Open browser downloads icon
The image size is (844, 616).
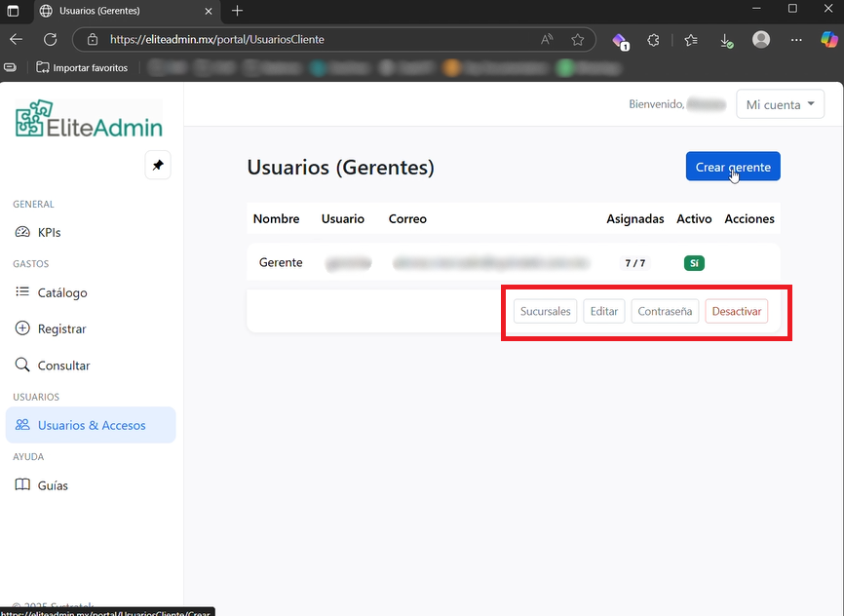[726, 40]
